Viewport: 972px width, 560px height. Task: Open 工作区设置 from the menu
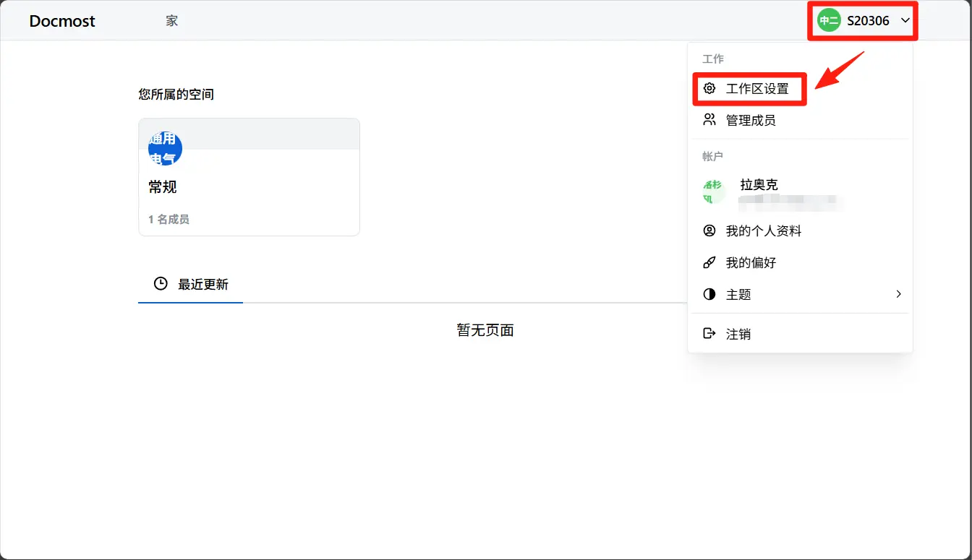(x=756, y=89)
